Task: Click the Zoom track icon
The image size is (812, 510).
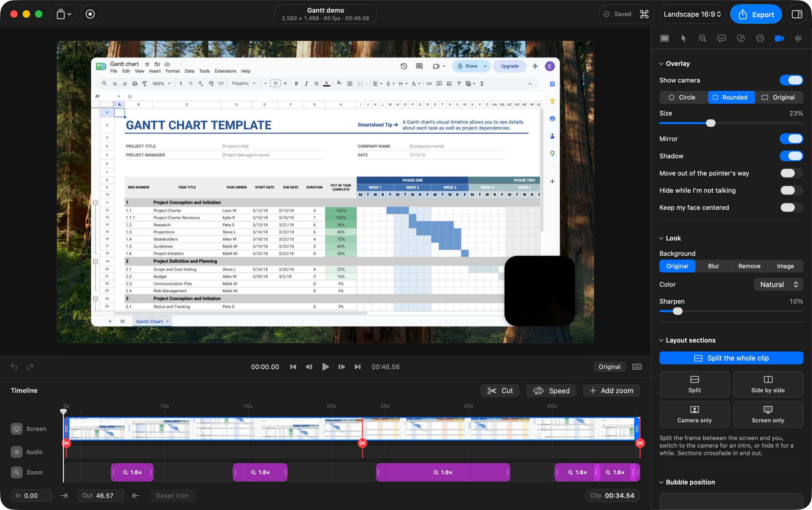Action: 17,472
